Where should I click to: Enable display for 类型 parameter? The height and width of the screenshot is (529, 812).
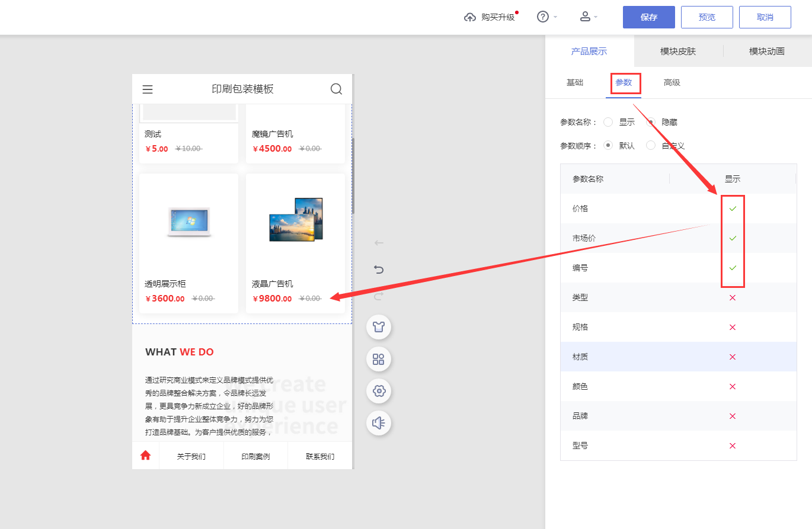pyautogui.click(x=733, y=297)
